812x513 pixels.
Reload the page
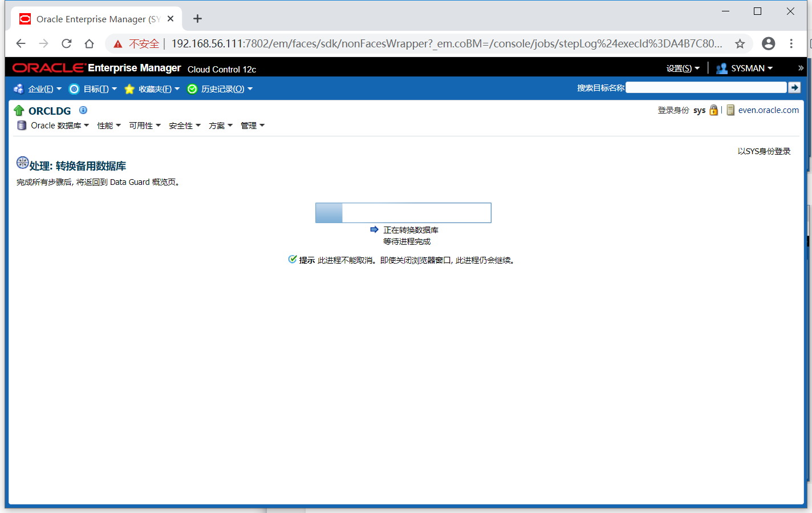point(67,43)
